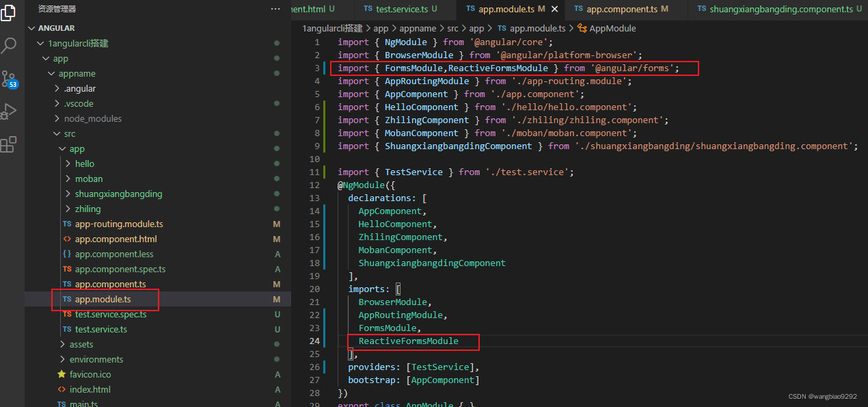Open app.component.spec.ts in the file tree

[x=120, y=269]
